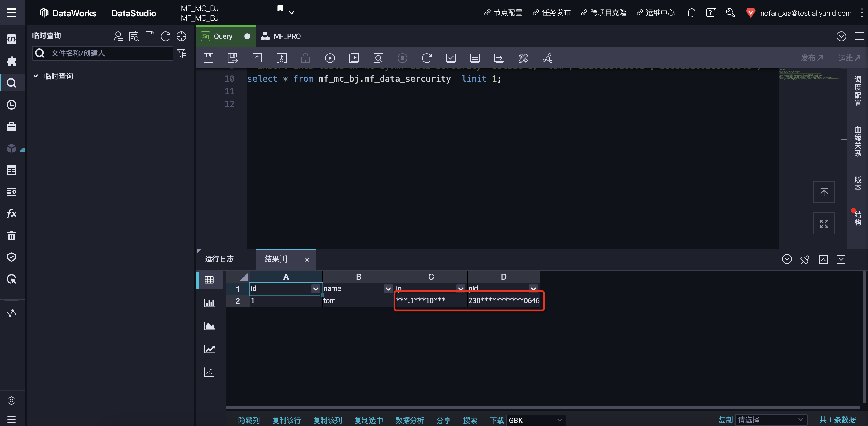Viewport: 868px width, 426px height.
Task: Click the bar chart view icon
Action: [x=209, y=303]
